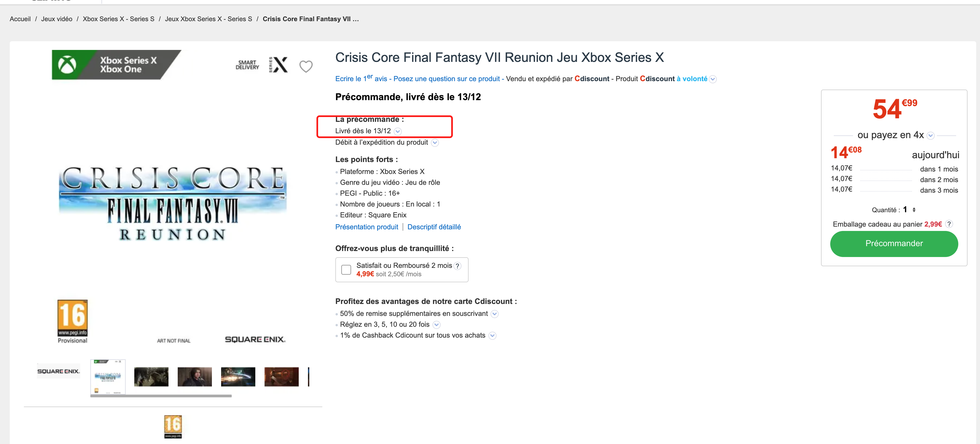This screenshot has height=444, width=980.
Task: Expand Réglez en 3, 5, 10 ou 20 fois info
Action: click(x=437, y=325)
